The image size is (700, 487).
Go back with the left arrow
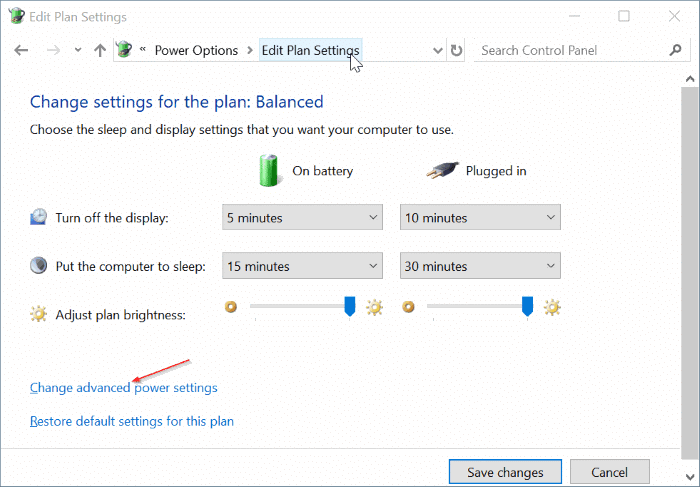pos(21,50)
